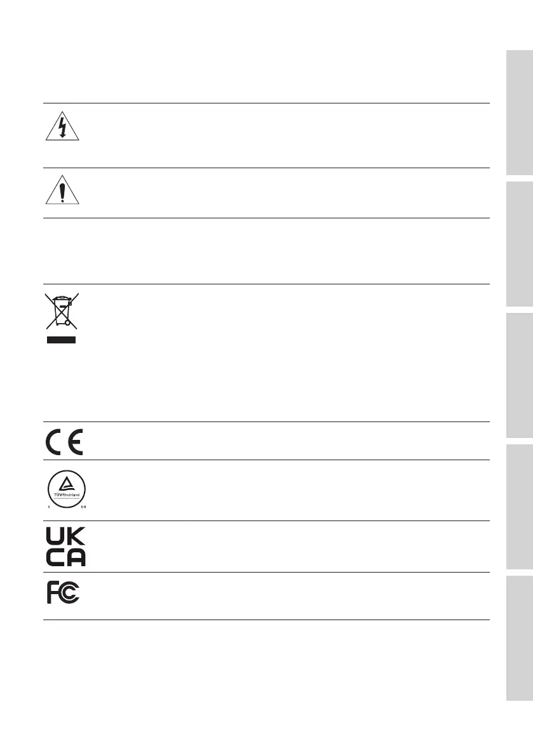Open the fifth (last) gray side tab
This screenshot has width=533, height=756.
point(520,637)
